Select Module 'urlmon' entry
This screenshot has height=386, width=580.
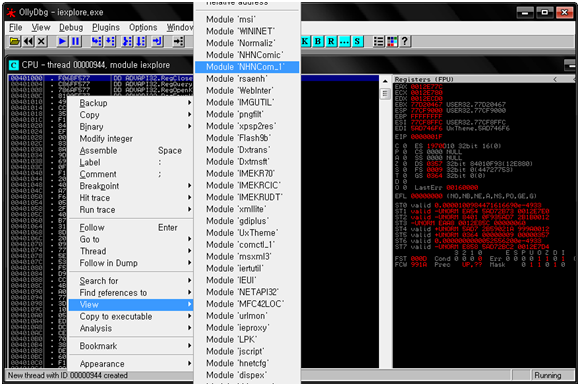pos(247,316)
